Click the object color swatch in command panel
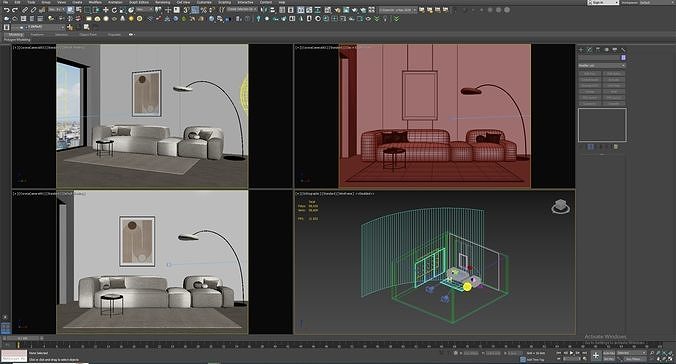The width and height of the screenshot is (676, 364). (623, 57)
